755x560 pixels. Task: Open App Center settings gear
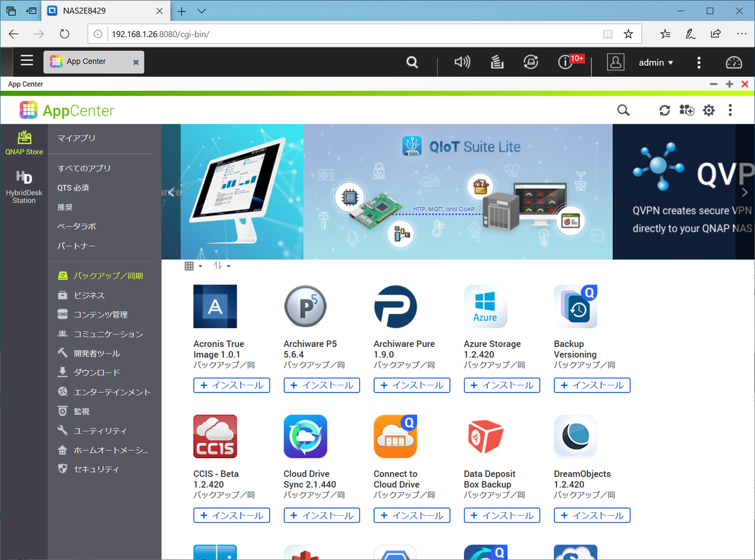[708, 110]
